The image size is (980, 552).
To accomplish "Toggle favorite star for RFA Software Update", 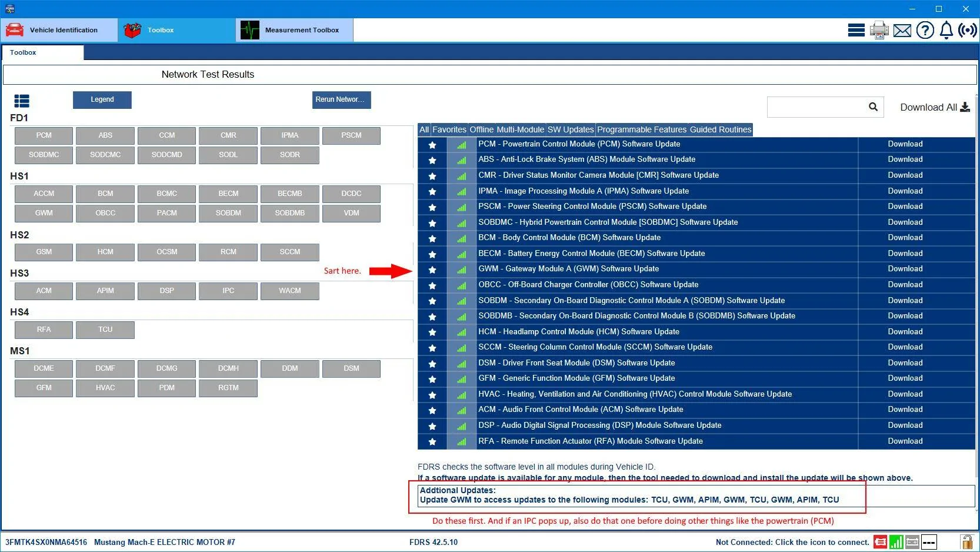I will 432,441.
